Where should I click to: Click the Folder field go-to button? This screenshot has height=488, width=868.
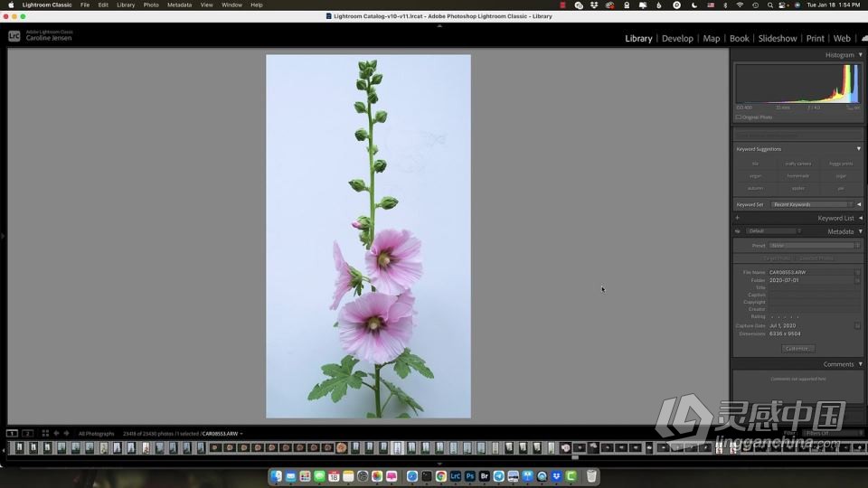coord(857,280)
